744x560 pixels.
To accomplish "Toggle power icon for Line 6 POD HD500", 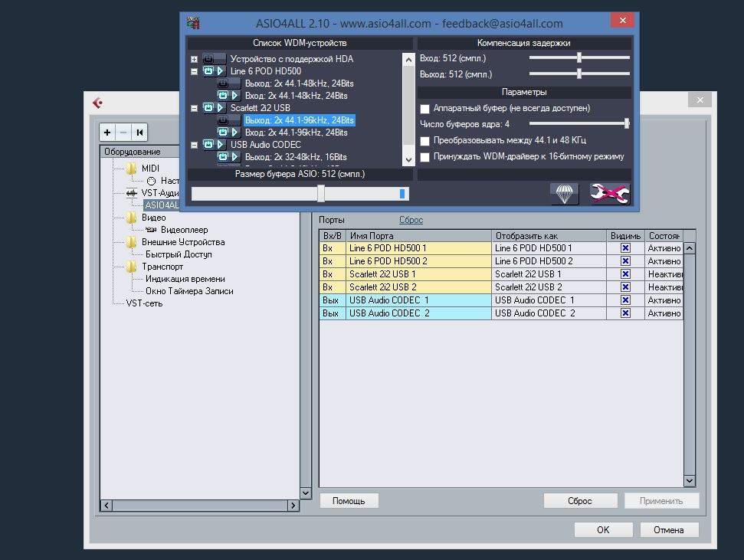I will [208, 71].
